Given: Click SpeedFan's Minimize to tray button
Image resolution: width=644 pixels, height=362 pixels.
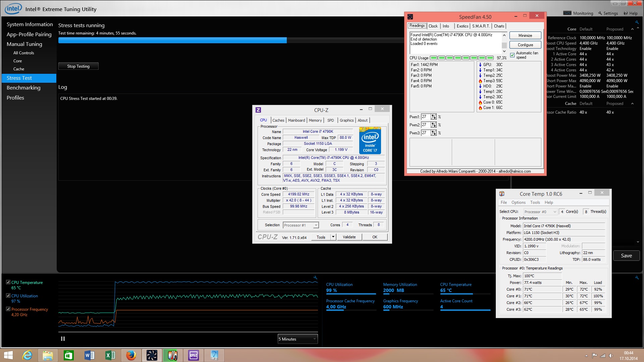Looking at the screenshot, I should click(525, 36).
